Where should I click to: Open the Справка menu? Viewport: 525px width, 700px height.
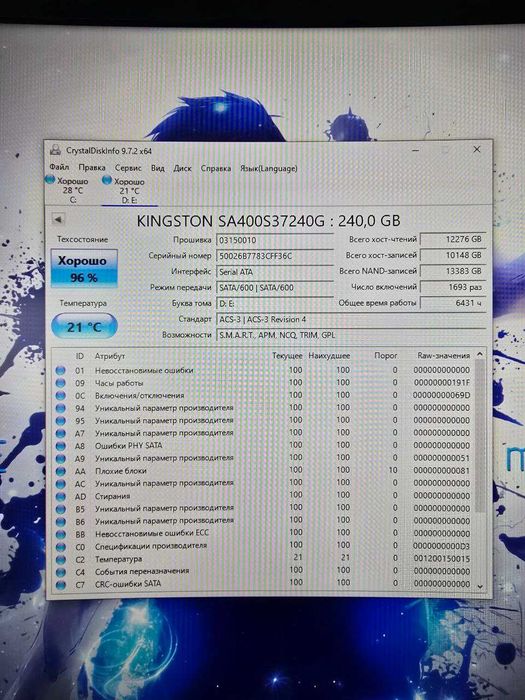pyautogui.click(x=216, y=168)
